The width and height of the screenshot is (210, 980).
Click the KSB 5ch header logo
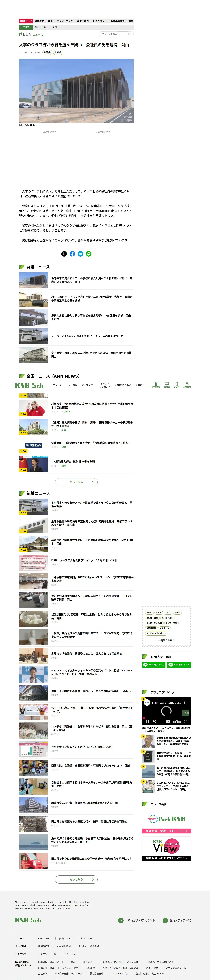coord(29,385)
